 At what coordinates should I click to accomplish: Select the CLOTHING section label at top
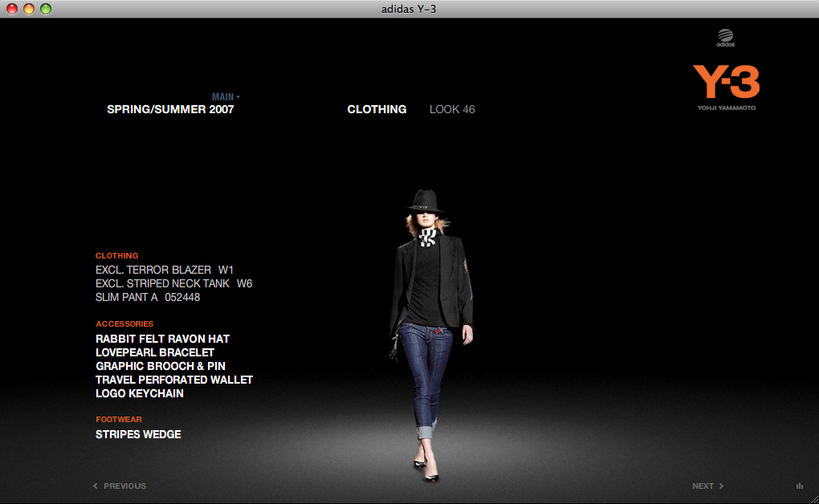point(377,110)
